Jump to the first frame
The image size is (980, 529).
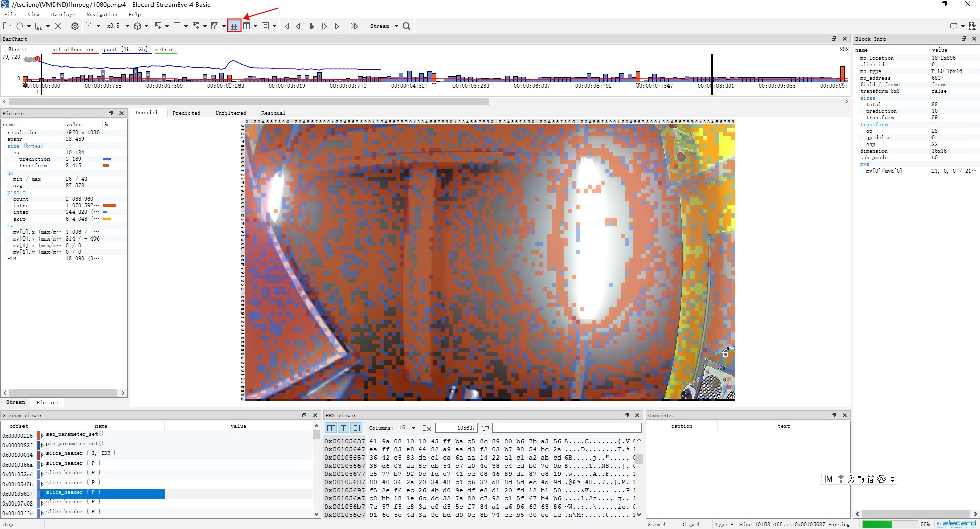(x=286, y=26)
